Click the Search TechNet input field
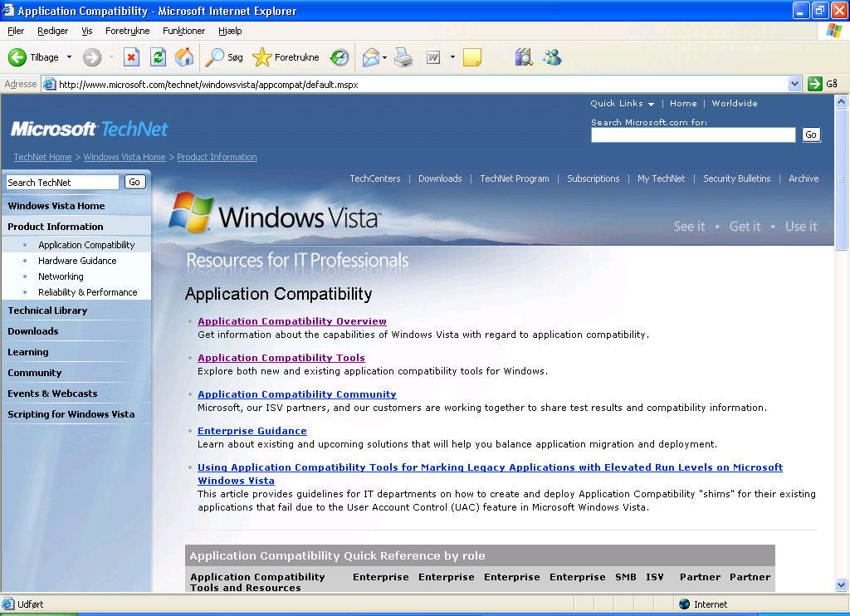Screen dimensions: 850x616 [62, 182]
